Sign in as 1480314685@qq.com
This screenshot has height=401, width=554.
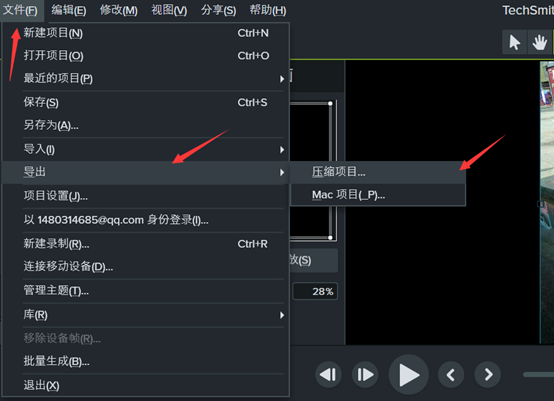tap(146, 220)
